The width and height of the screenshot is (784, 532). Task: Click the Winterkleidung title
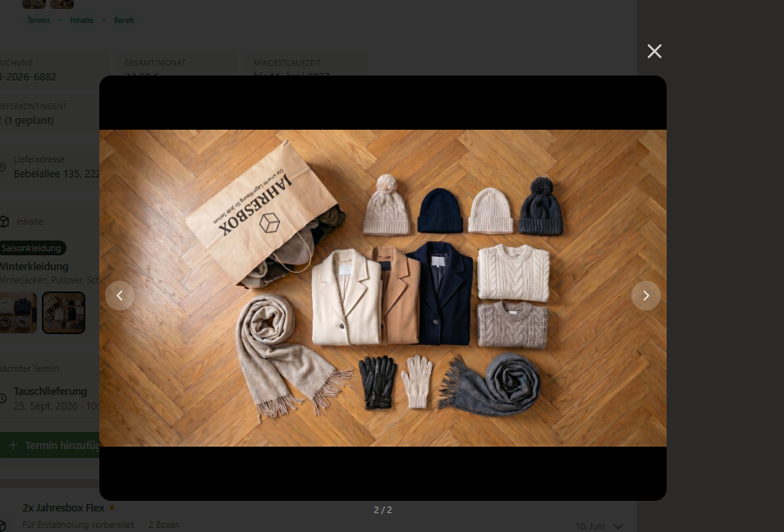pyautogui.click(x=34, y=267)
